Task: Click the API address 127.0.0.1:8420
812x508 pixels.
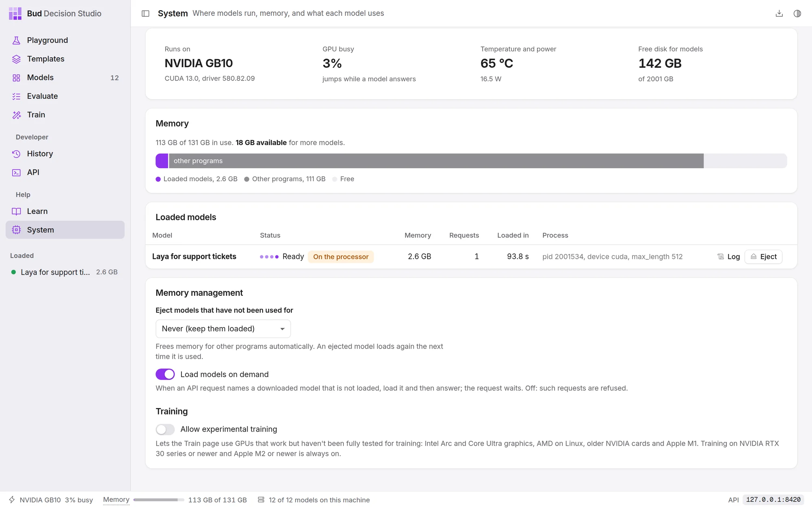Action: [x=773, y=499]
